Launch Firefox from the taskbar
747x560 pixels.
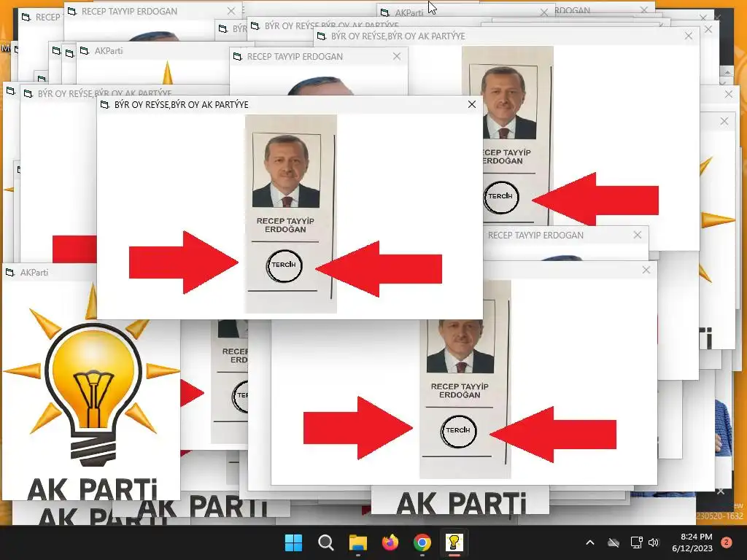[x=390, y=542]
